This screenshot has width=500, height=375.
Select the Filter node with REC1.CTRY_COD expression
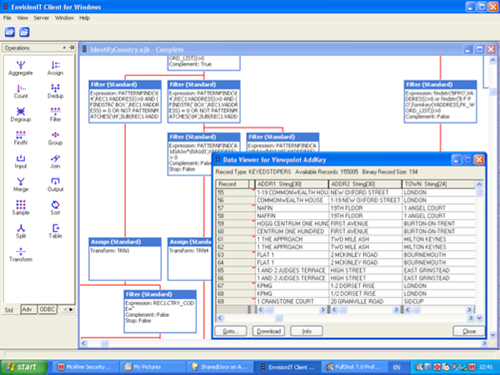point(160,311)
